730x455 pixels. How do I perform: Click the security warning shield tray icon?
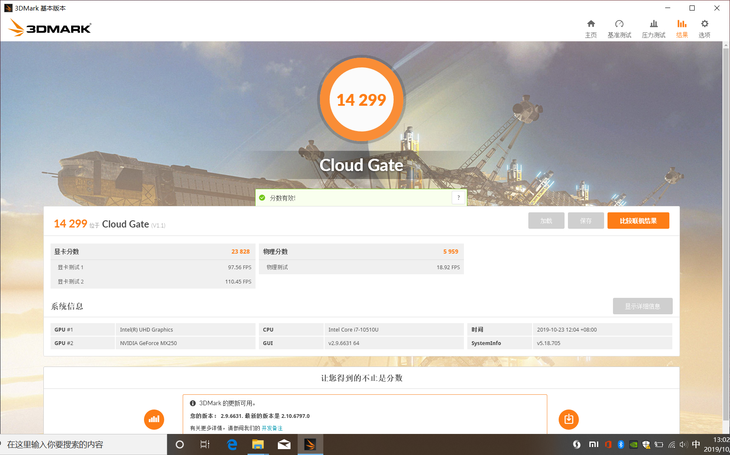(646, 444)
